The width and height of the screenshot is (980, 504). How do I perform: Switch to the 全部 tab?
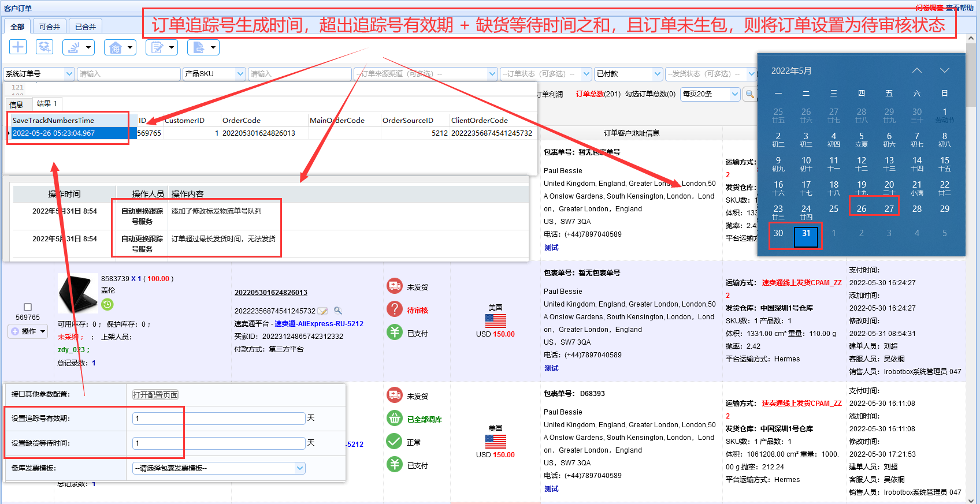(x=17, y=27)
